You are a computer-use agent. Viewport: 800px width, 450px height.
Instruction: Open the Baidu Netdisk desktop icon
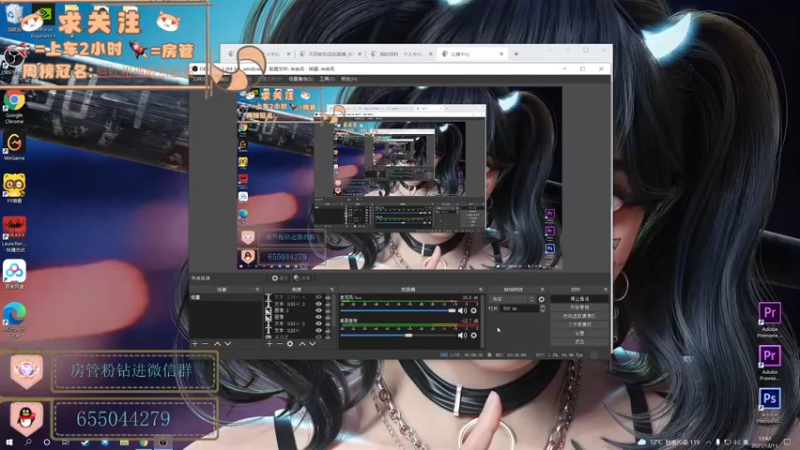14,274
